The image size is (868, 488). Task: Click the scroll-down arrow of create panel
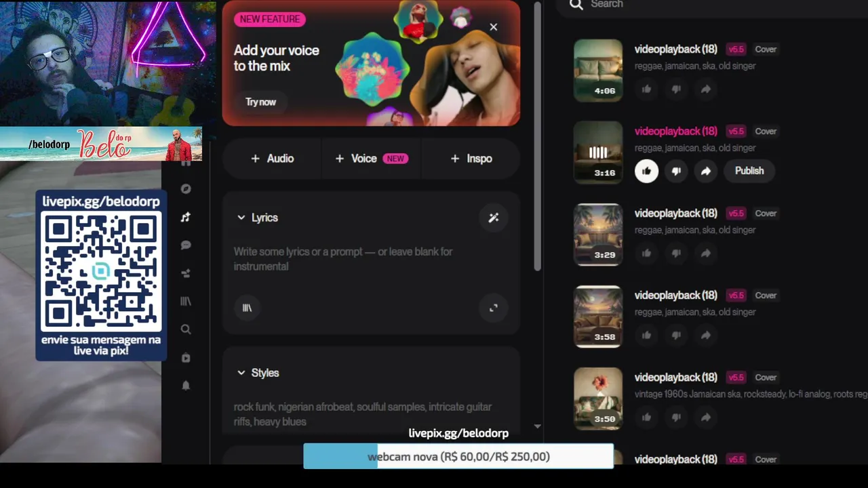[537, 426]
